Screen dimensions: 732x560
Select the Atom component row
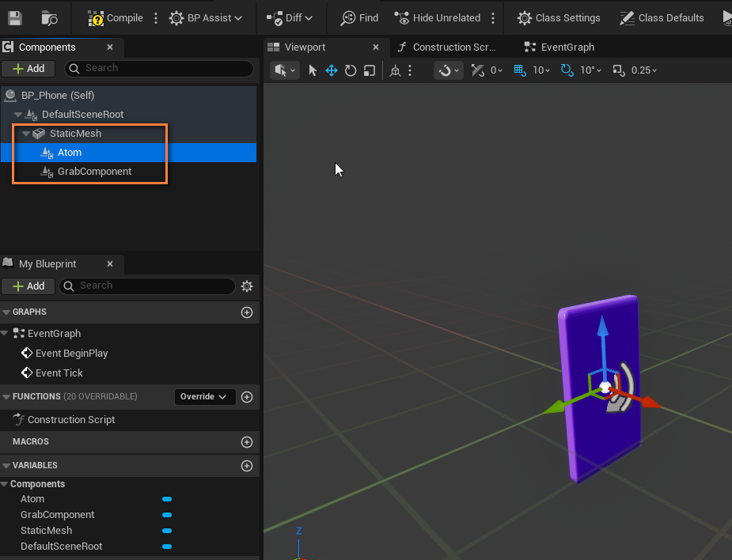[129, 153]
